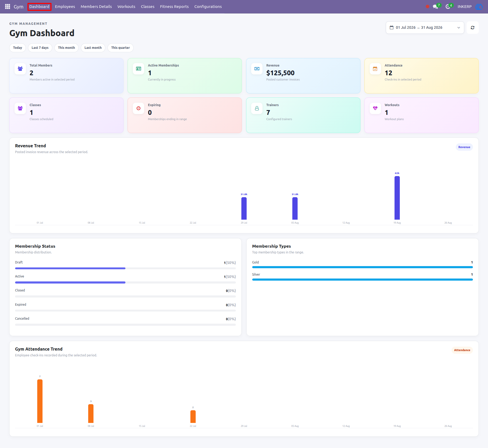Screen dimensions: 488x448
Task: Click the Classes card group icon
Action: [20, 108]
